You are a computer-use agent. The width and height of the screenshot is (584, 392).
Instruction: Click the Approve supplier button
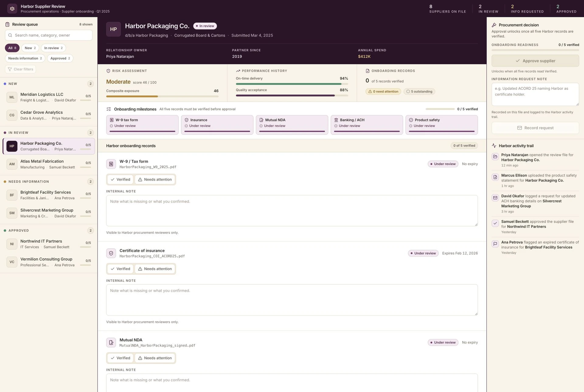click(535, 61)
